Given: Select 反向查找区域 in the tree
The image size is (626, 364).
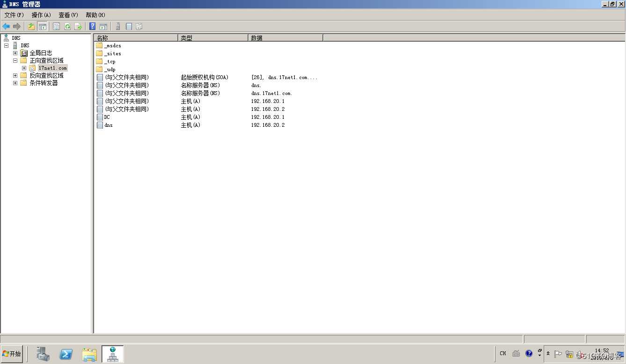Looking at the screenshot, I should click(47, 75).
